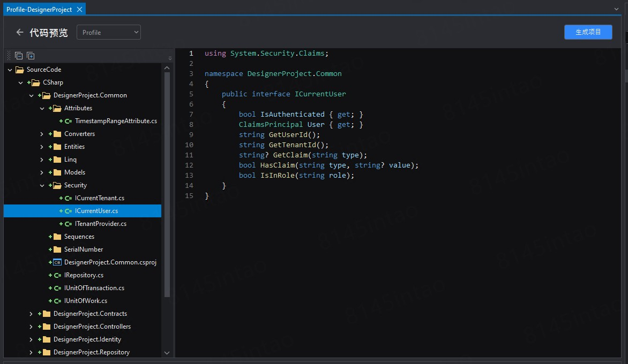
Task: Click the Linq folder icon
Action: (x=57, y=159)
